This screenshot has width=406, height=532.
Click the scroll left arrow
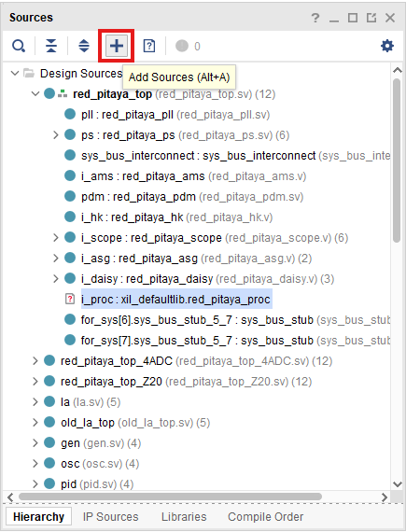point(10,497)
